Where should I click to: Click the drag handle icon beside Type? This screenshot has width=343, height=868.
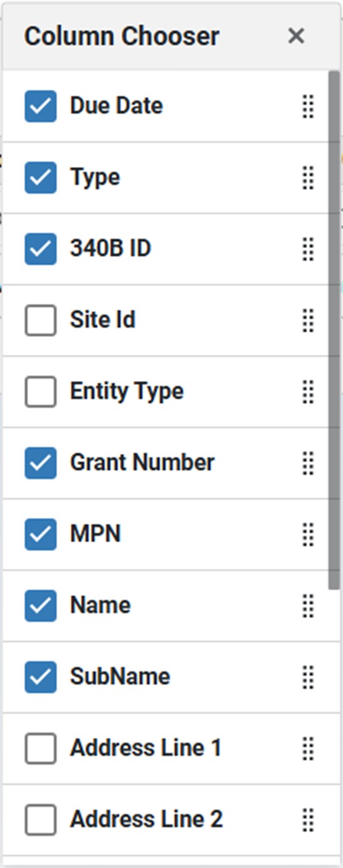tap(307, 178)
